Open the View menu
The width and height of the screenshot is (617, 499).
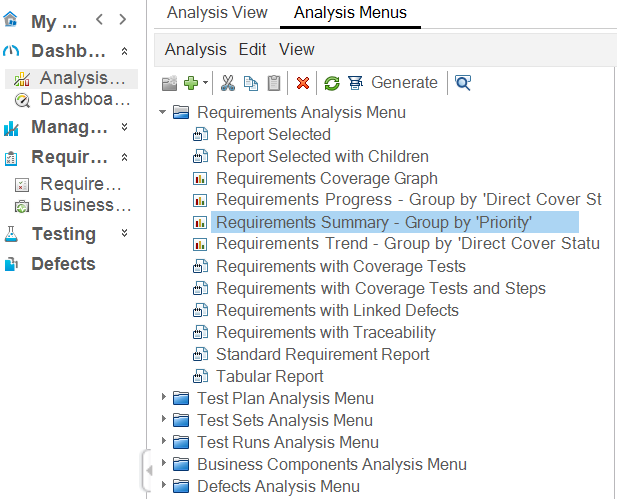(297, 49)
